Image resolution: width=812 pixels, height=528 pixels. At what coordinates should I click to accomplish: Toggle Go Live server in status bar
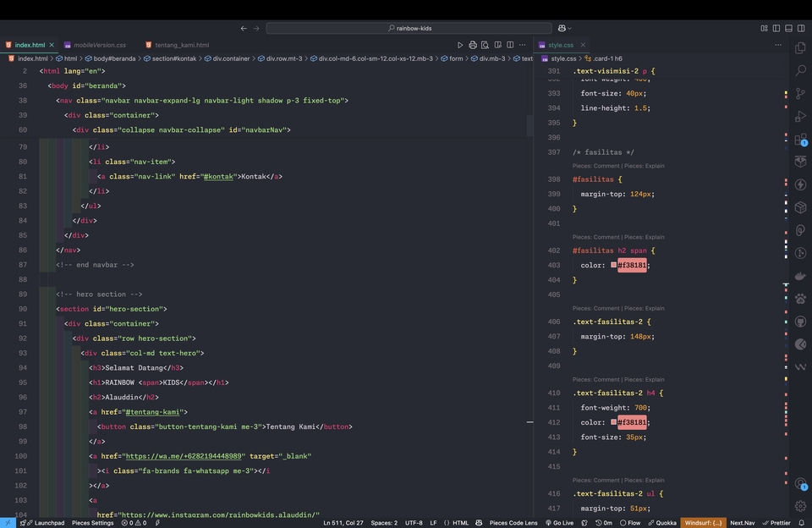(x=559, y=523)
